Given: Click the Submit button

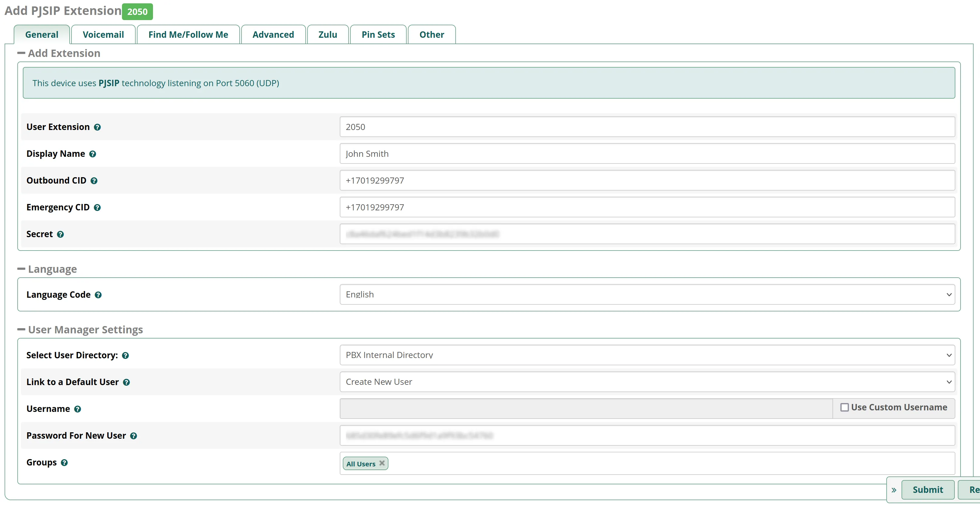Looking at the screenshot, I should pos(928,490).
